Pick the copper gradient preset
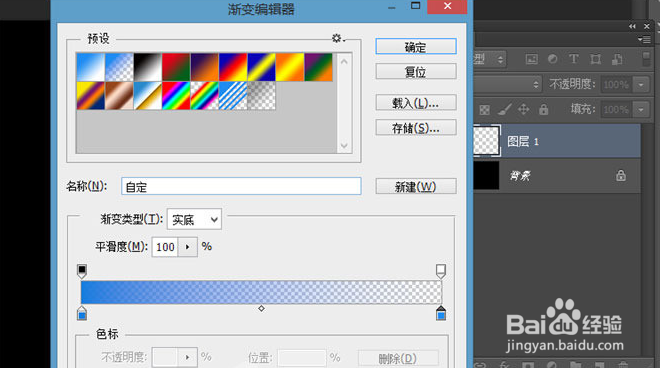 [119, 96]
